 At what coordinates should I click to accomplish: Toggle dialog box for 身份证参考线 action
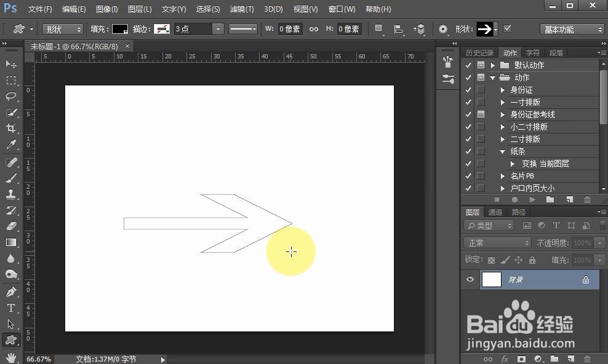pyautogui.click(x=481, y=114)
